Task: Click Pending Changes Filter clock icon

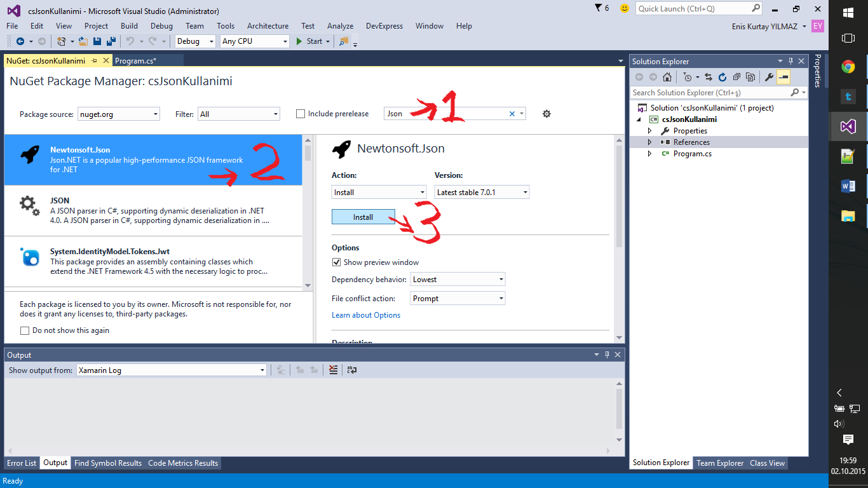Action: click(x=687, y=77)
